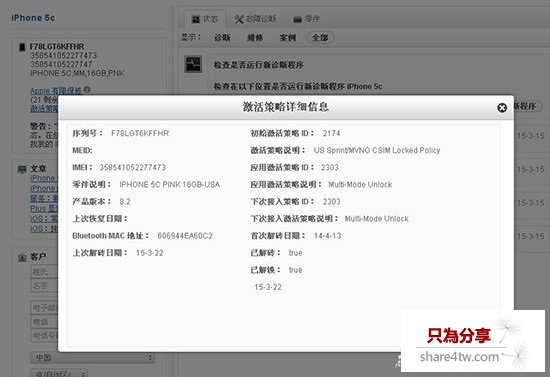
Task: Click the monitor icon on 状态 tab
Action: (196, 19)
